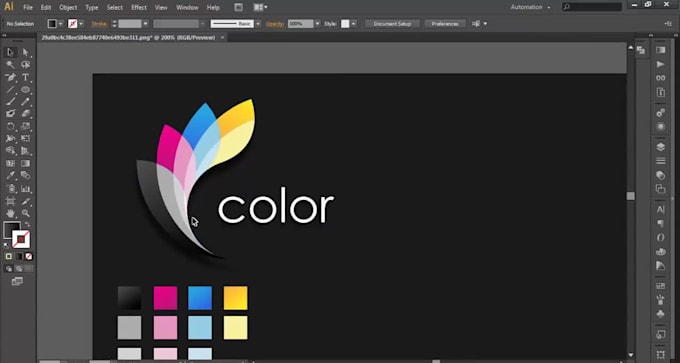Click the yellow-orange square in the artwork

[x=235, y=298]
